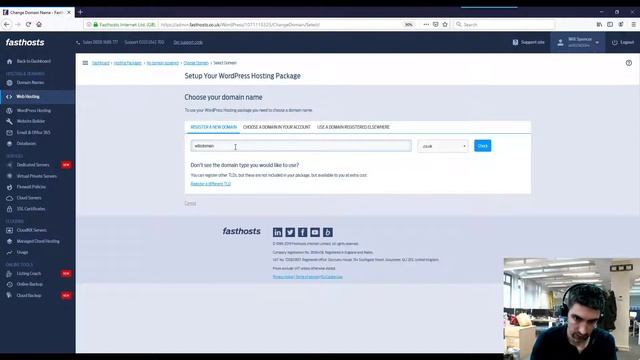Open browser page actions ellipsis menu

426,24
